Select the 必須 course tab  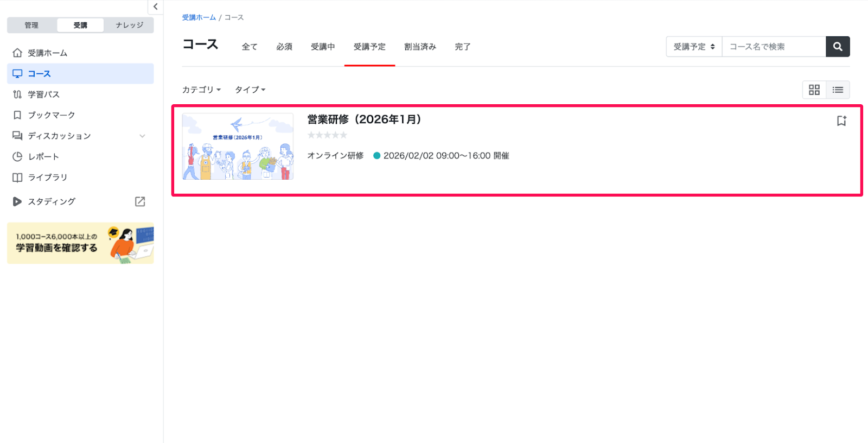(x=284, y=47)
